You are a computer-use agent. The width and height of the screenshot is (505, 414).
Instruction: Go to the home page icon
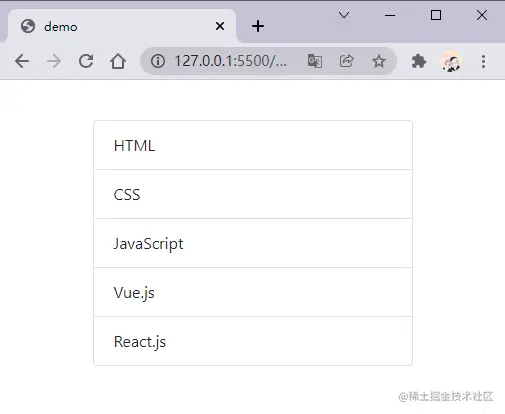click(118, 61)
